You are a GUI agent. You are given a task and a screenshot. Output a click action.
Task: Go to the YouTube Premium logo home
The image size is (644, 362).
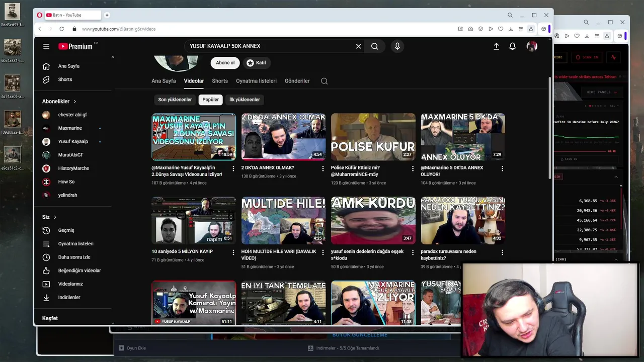coord(75,46)
